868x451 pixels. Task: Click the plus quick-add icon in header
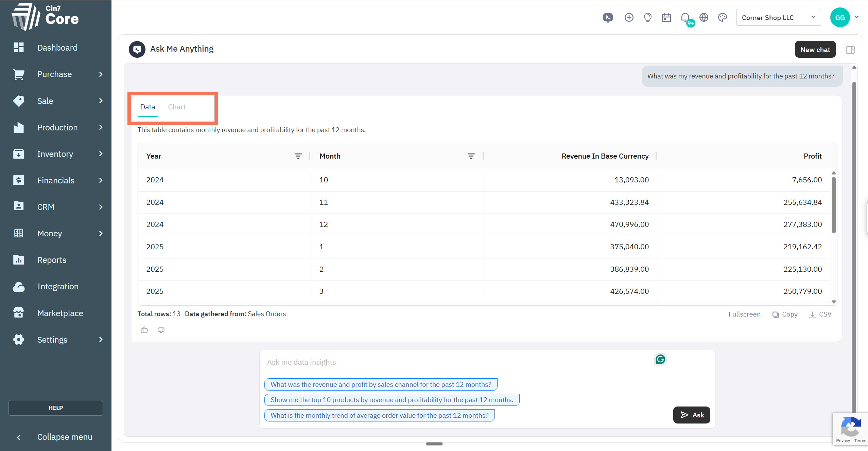click(x=629, y=17)
